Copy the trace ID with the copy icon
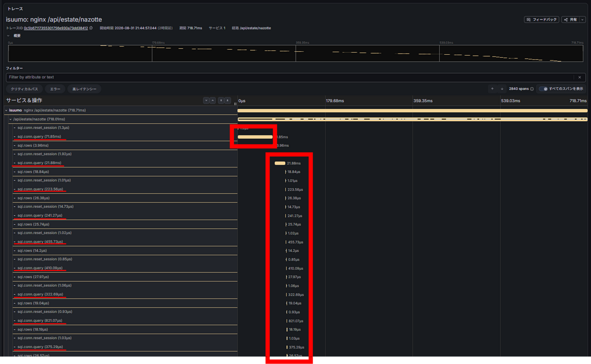Viewport: 591px width, 364px height. point(91,28)
